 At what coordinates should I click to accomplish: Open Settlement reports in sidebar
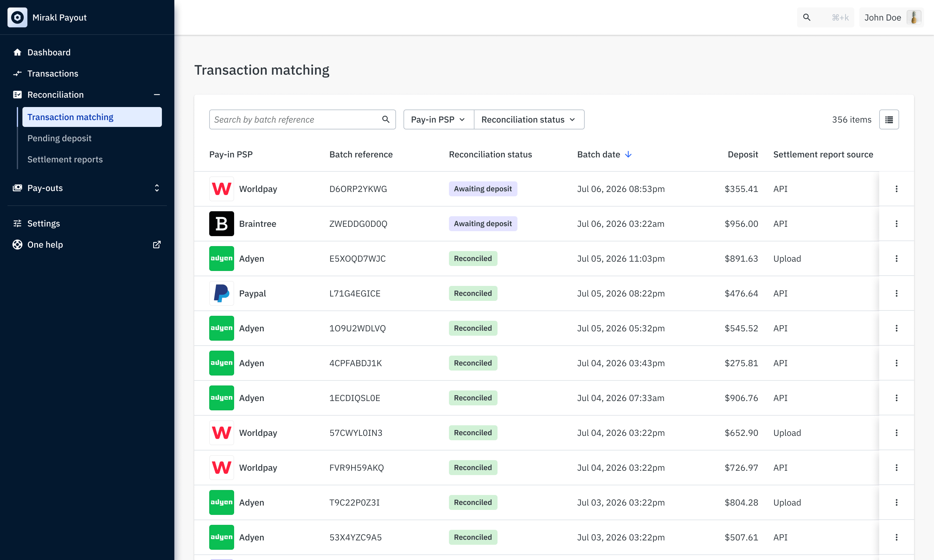click(x=65, y=159)
